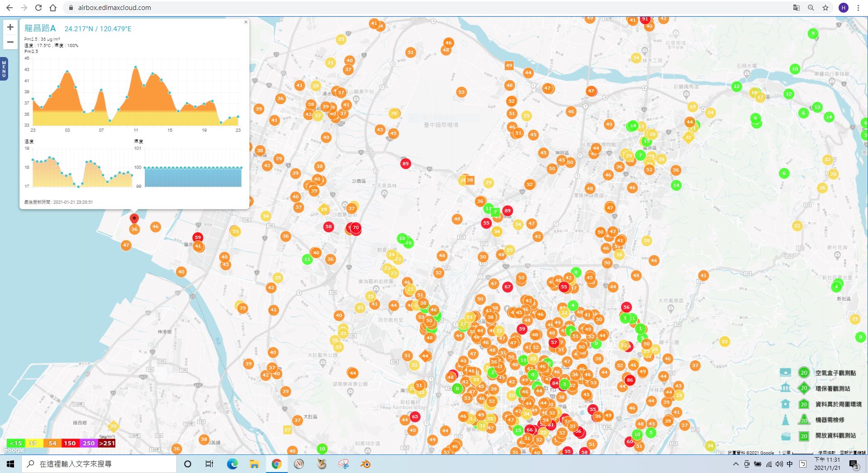Screen dimensions: 868x473
Task: Open the Snipping tool taskbar icon
Action: pos(343,464)
